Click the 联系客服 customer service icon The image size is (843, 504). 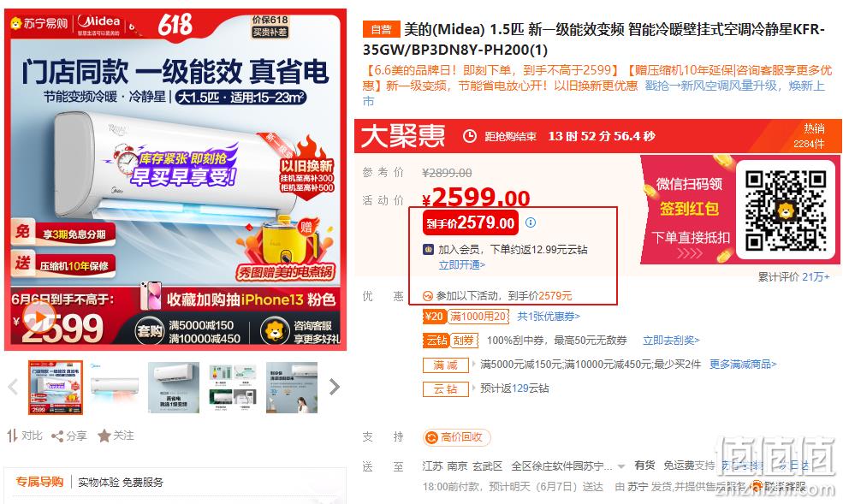[x=757, y=487]
